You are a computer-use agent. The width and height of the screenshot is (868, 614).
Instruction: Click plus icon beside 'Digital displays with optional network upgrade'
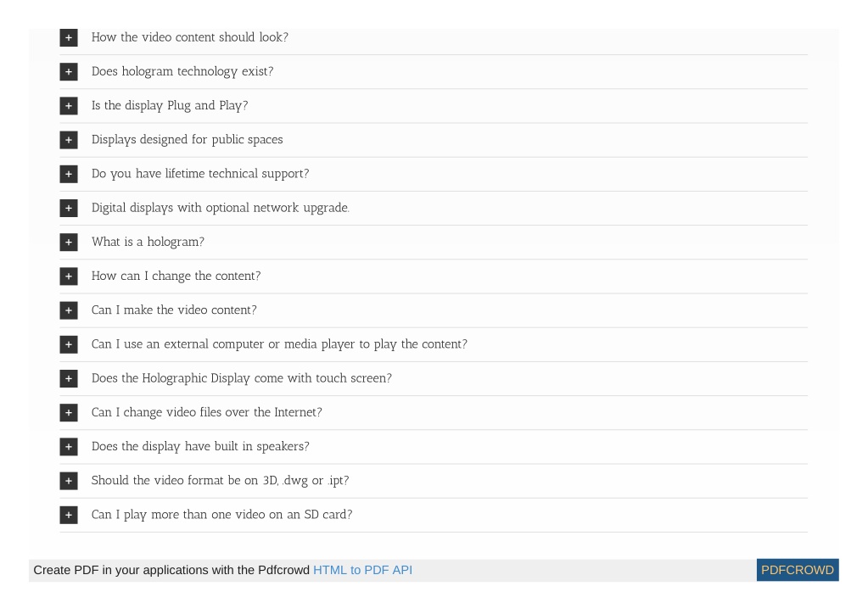click(69, 208)
